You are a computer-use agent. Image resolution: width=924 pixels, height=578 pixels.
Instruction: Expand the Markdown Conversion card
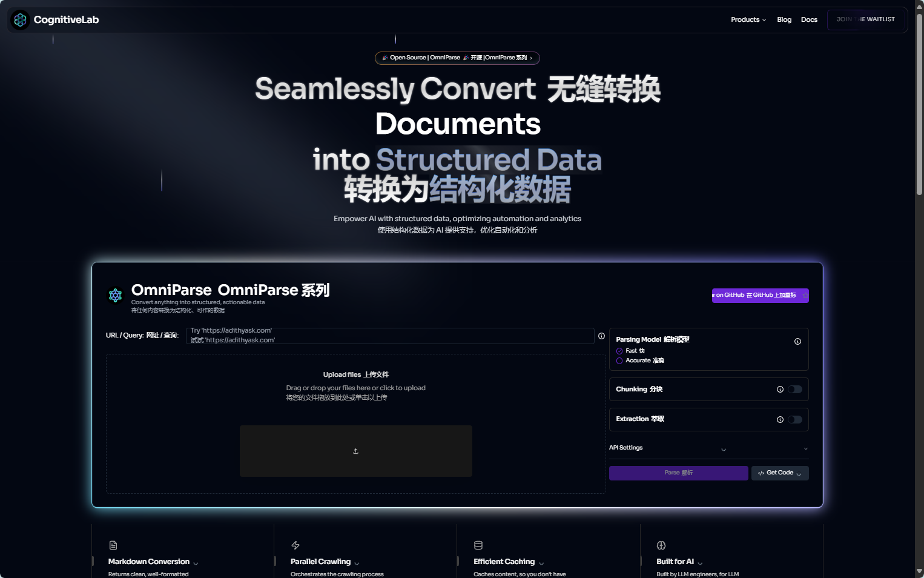[196, 563]
